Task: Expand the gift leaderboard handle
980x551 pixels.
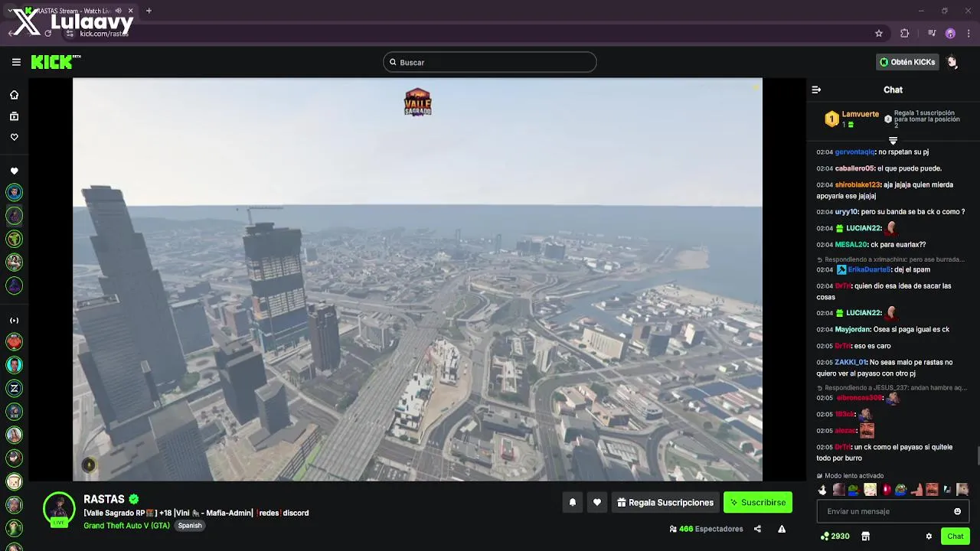Action: (x=893, y=141)
